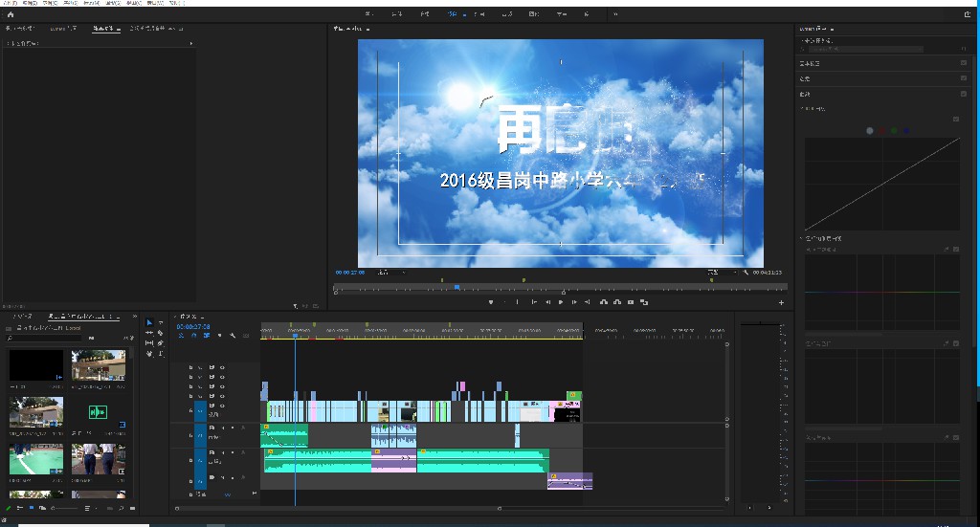Click the timeline playhead timecode 00:00:27:08
The height and width of the screenshot is (527, 980).
(x=193, y=326)
